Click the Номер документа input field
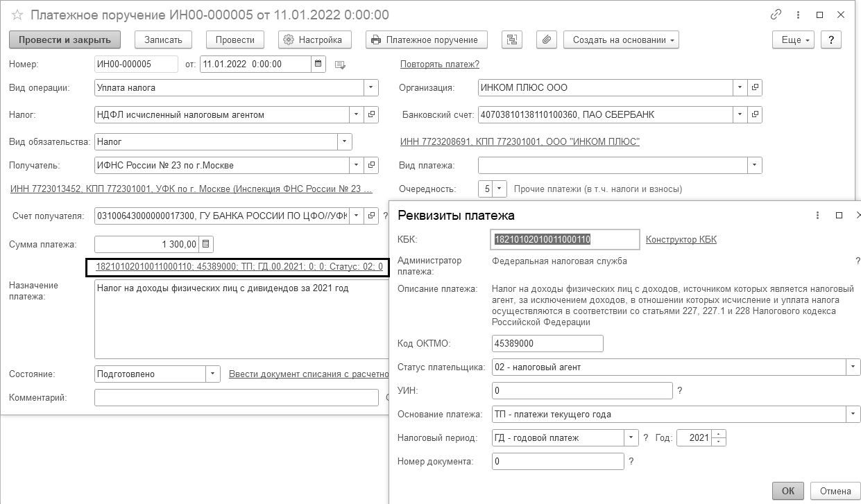 (x=558, y=461)
